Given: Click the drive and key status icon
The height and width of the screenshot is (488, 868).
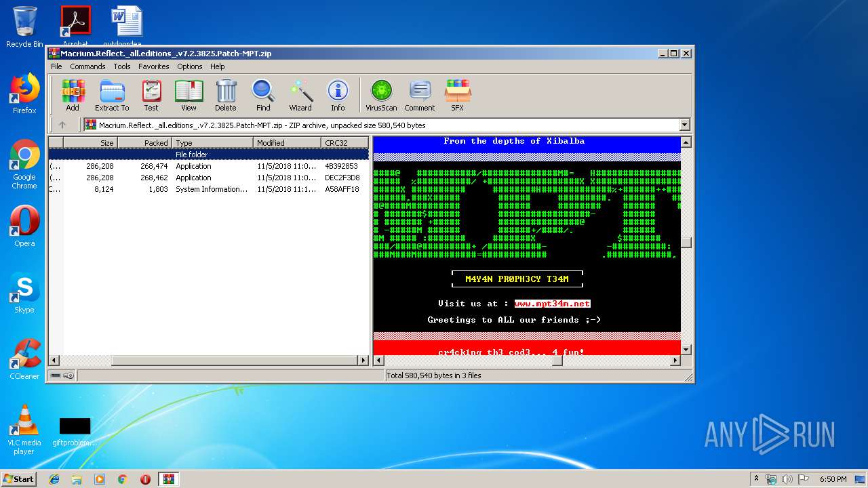Looking at the screenshot, I should (62, 375).
